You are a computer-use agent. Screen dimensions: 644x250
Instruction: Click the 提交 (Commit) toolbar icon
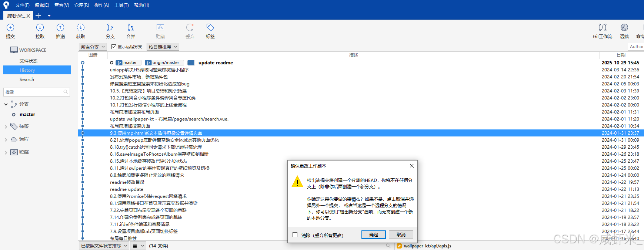[10, 27]
